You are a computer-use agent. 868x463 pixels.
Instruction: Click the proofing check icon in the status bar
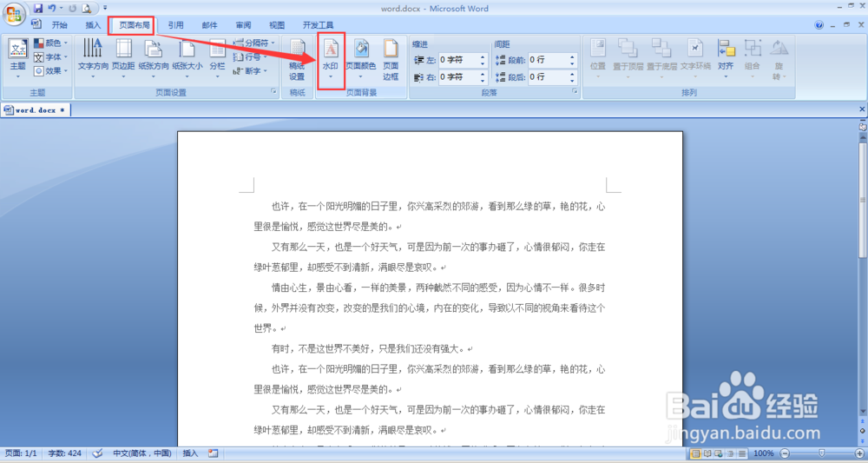97,453
